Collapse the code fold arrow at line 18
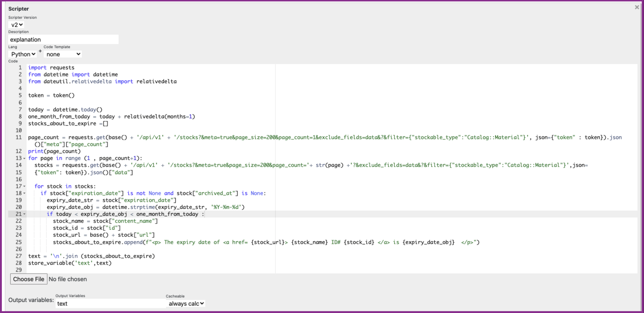This screenshot has width=644, height=313. [x=24, y=193]
